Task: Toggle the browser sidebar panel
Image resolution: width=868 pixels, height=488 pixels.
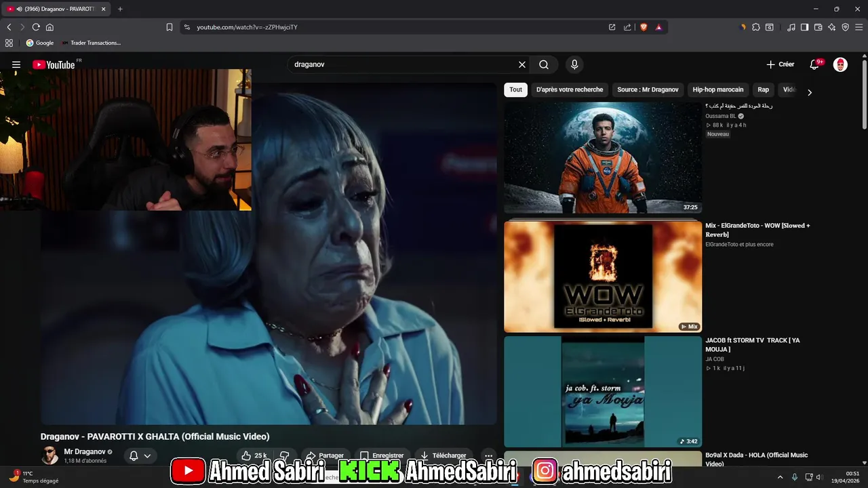Action: pyautogui.click(x=804, y=27)
